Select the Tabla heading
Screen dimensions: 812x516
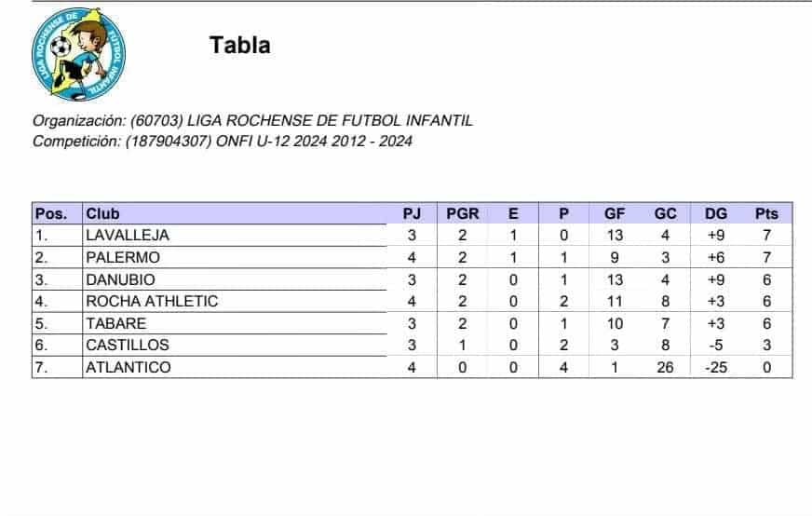(x=239, y=45)
